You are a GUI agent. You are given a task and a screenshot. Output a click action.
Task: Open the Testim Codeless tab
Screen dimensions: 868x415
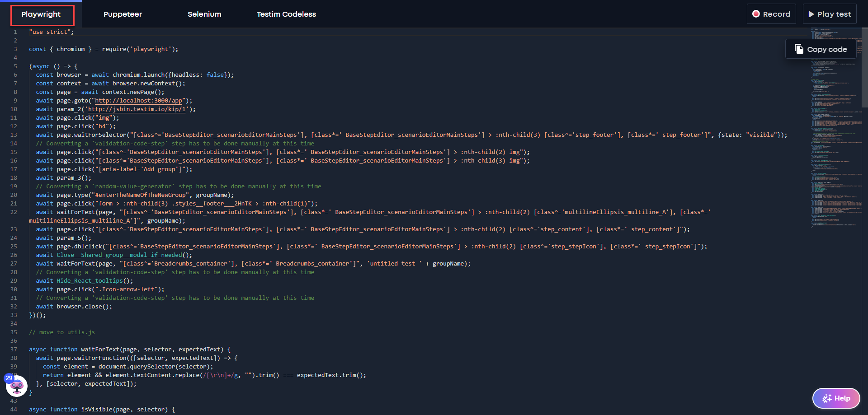coord(286,14)
